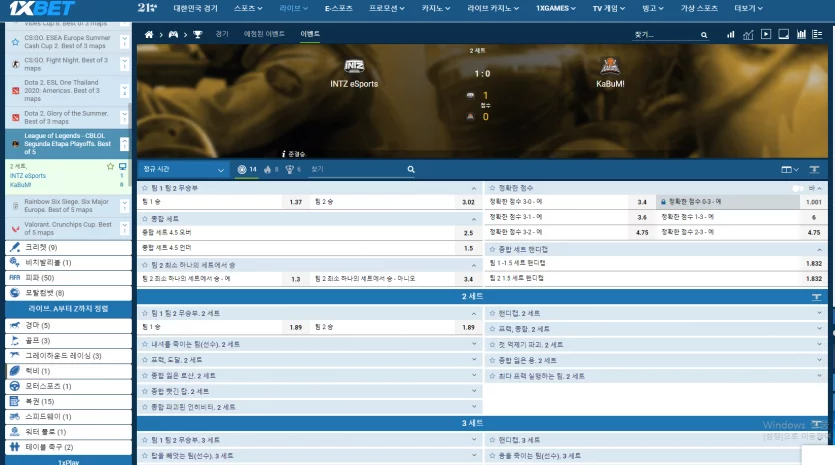This screenshot has width=835, height=465.
Task: Click the rugby ball icon for 럭비
Action: [15, 371]
